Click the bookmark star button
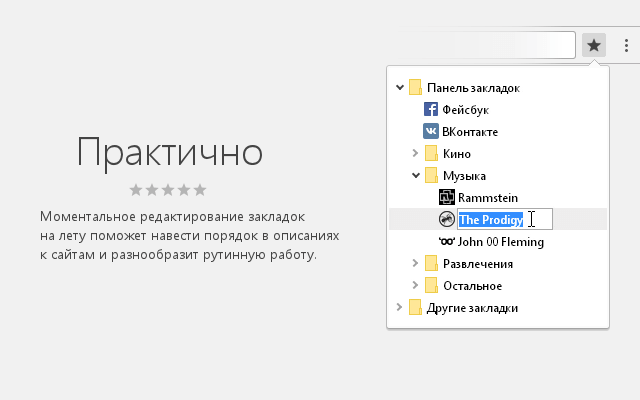Viewport: 640px width, 400px height. point(594,45)
